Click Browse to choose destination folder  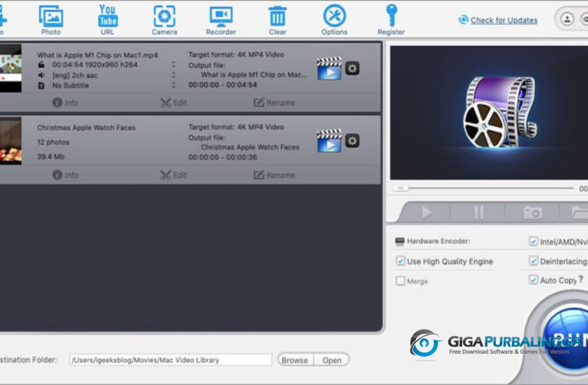[x=295, y=360]
